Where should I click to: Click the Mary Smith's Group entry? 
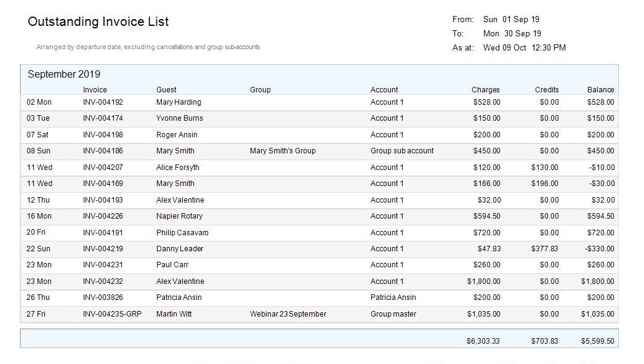click(283, 151)
